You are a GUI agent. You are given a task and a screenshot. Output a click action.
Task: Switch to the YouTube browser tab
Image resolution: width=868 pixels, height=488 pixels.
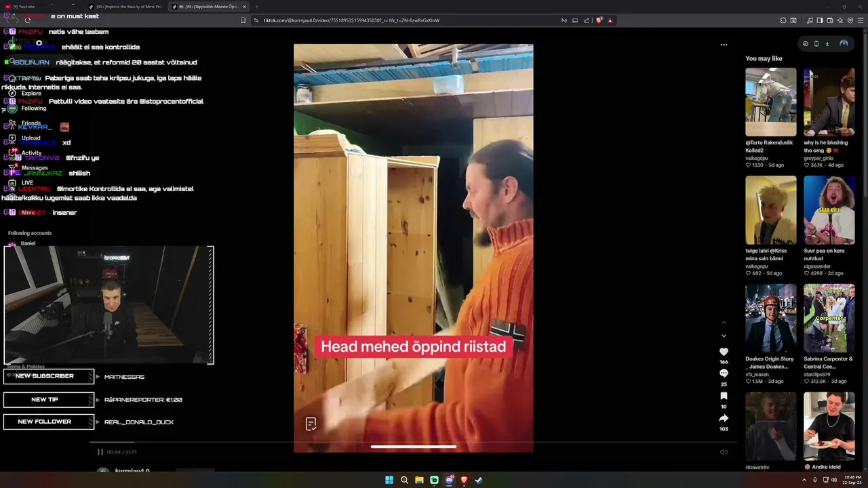click(41, 7)
